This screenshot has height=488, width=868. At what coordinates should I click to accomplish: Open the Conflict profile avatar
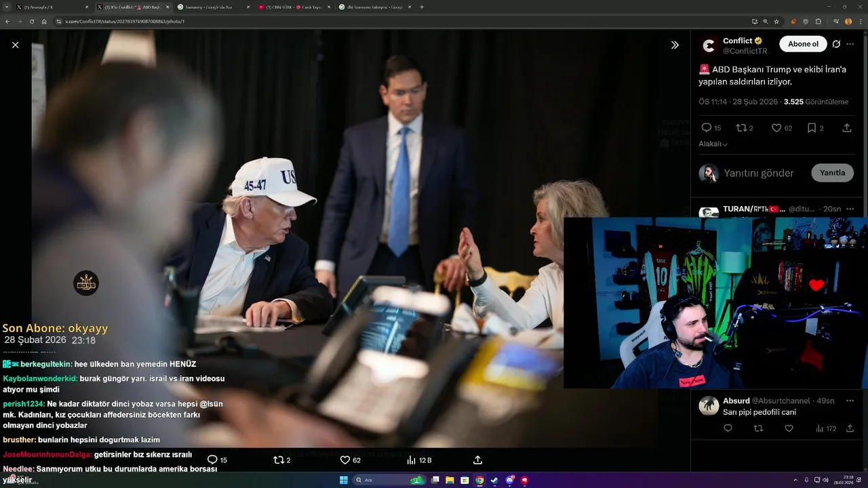click(x=709, y=45)
